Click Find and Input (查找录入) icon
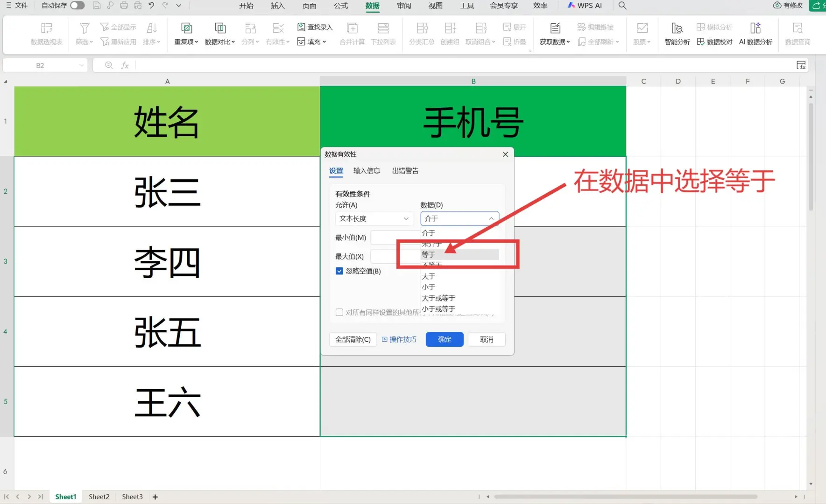Image resolution: width=826 pixels, height=504 pixels. pyautogui.click(x=302, y=27)
